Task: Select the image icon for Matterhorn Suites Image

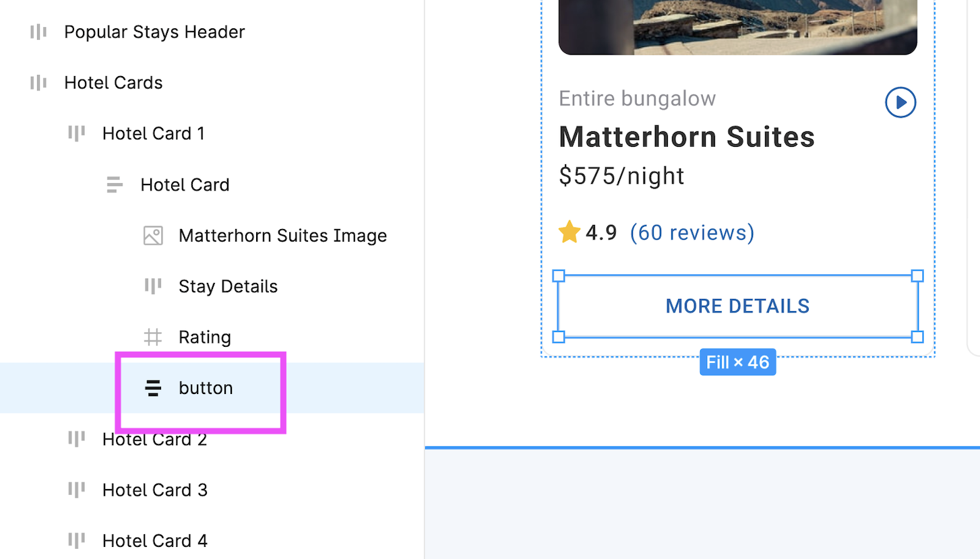Action: tap(153, 235)
